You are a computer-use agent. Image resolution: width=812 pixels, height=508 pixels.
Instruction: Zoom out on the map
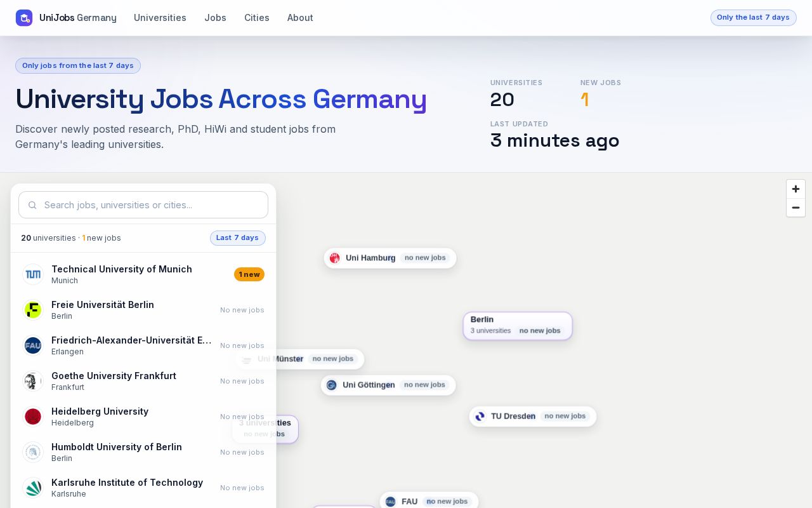pos(796,208)
